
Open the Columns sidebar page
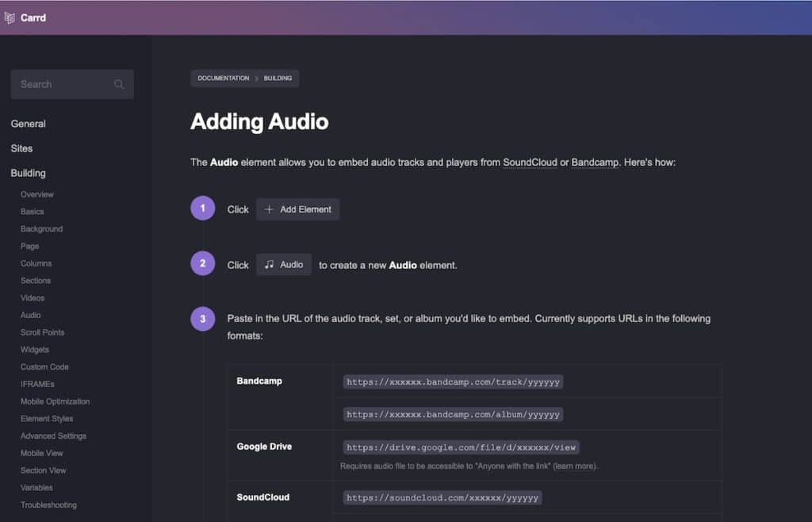[x=36, y=263]
